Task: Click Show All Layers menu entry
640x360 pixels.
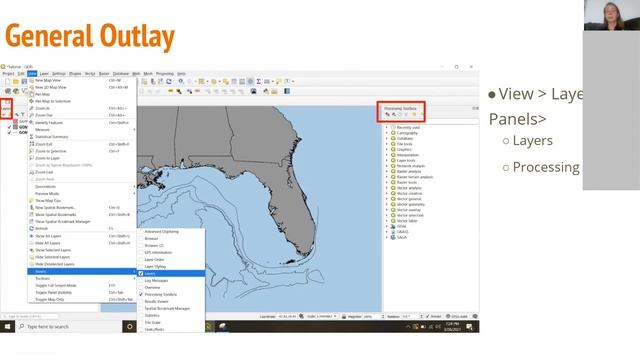Action: pos(82,236)
